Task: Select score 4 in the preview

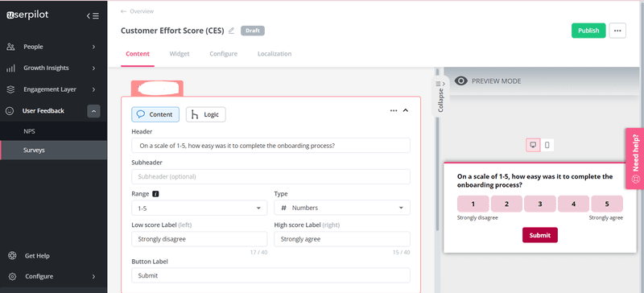Action: click(573, 204)
